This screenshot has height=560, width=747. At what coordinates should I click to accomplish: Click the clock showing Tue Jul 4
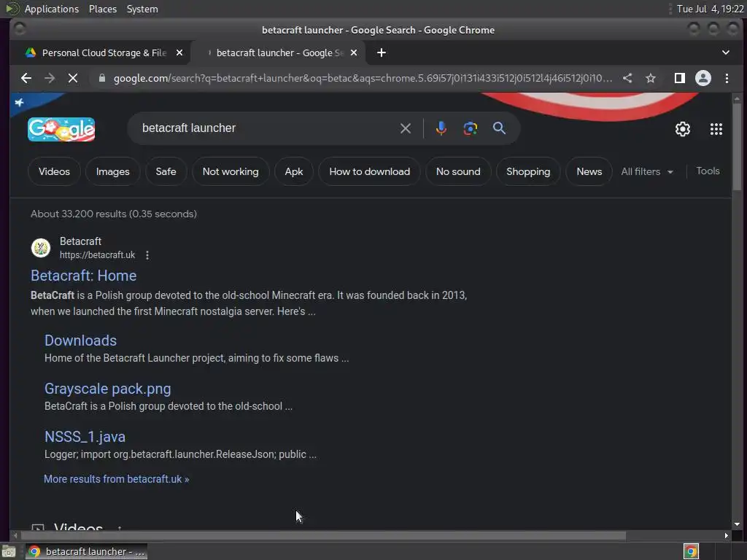click(710, 9)
